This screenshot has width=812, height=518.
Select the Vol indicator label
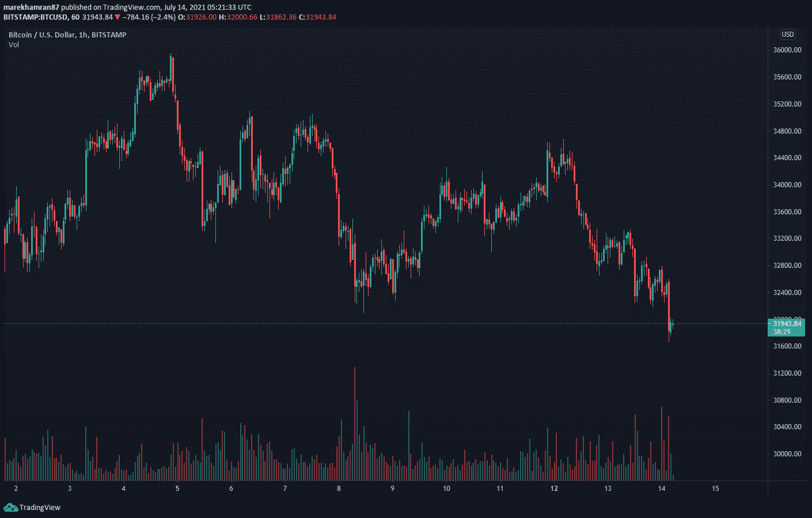click(x=14, y=44)
